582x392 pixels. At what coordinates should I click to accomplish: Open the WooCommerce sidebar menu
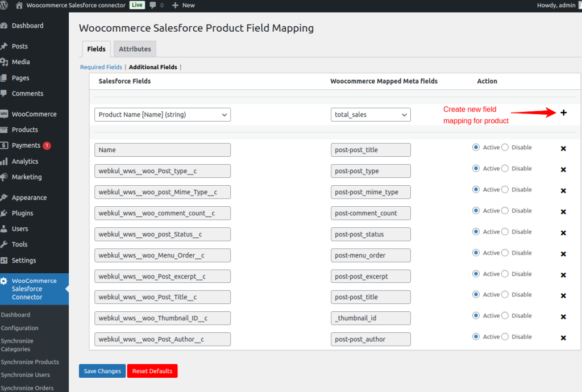tap(34, 114)
